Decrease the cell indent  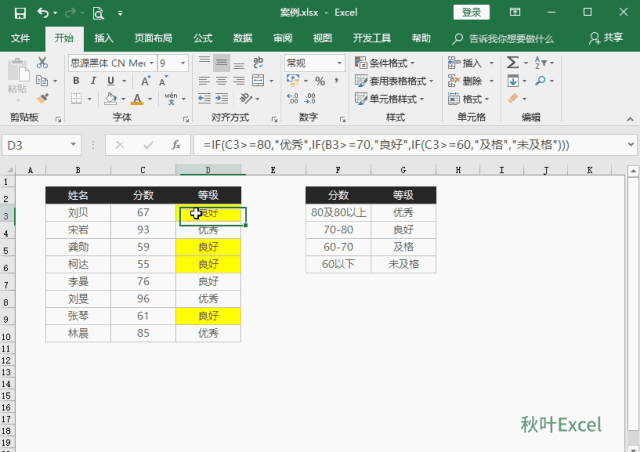click(x=204, y=98)
